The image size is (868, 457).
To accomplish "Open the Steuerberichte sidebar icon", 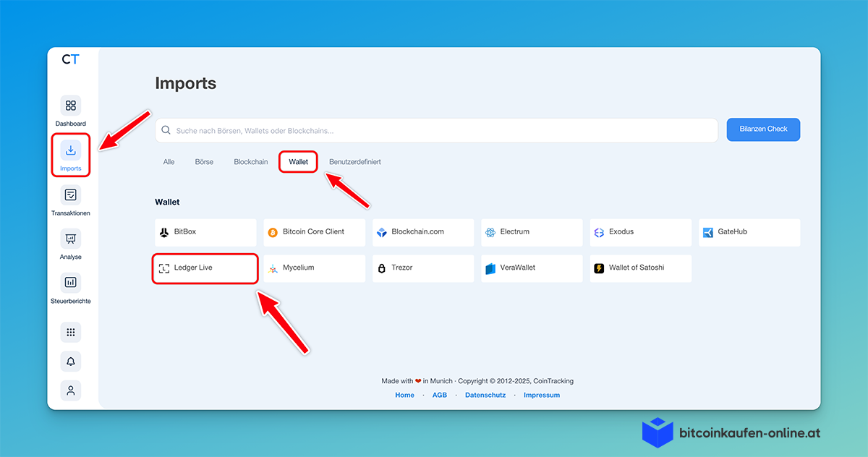I will (x=71, y=282).
